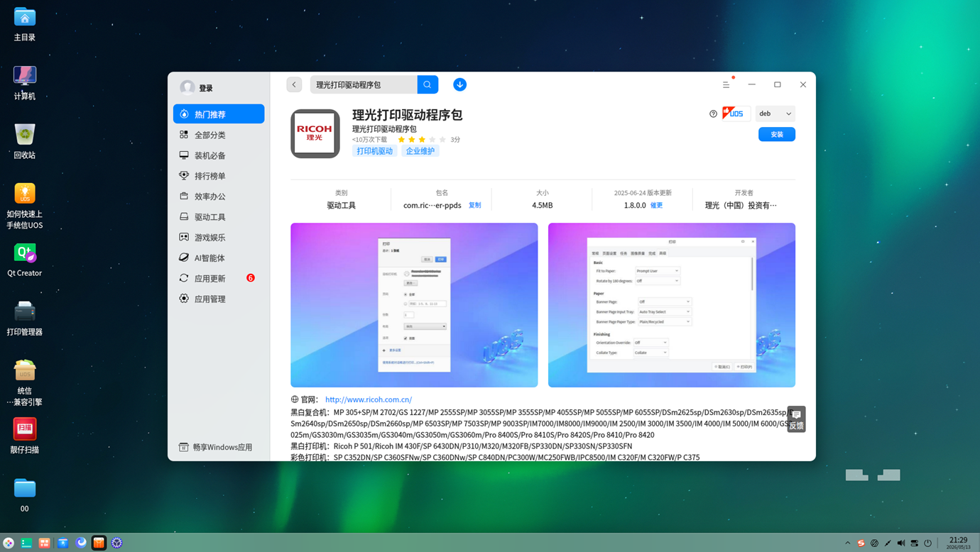Copy the package name via 复制
The width and height of the screenshot is (980, 552).
pyautogui.click(x=474, y=205)
